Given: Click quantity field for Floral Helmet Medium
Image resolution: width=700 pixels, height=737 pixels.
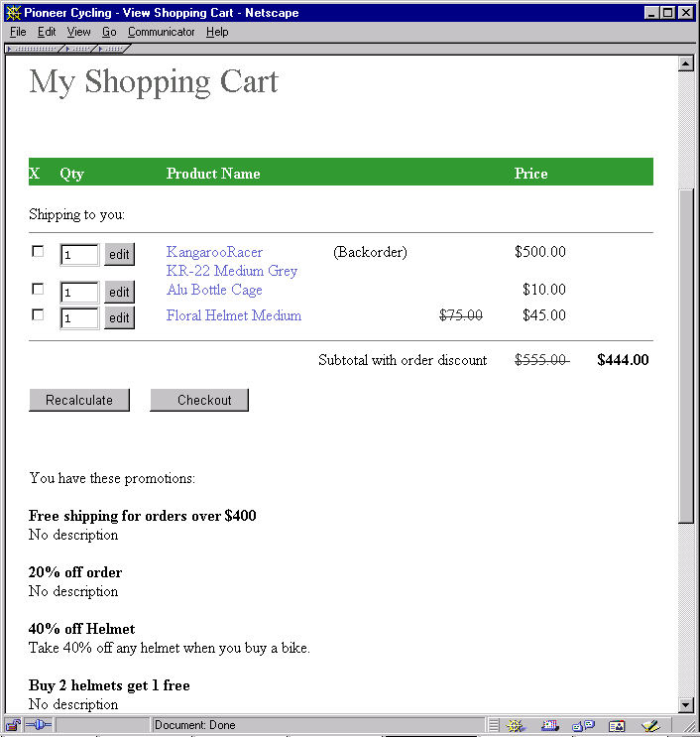Looking at the screenshot, I should click(79, 318).
